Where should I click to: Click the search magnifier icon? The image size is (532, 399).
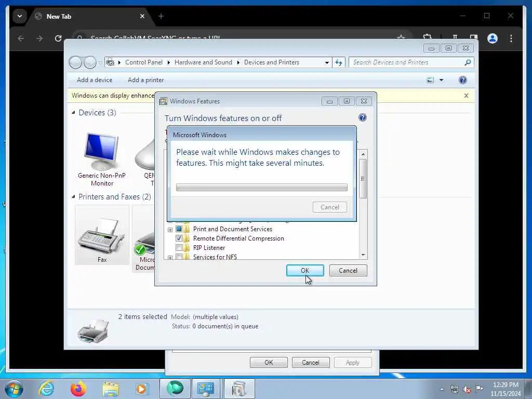(468, 62)
